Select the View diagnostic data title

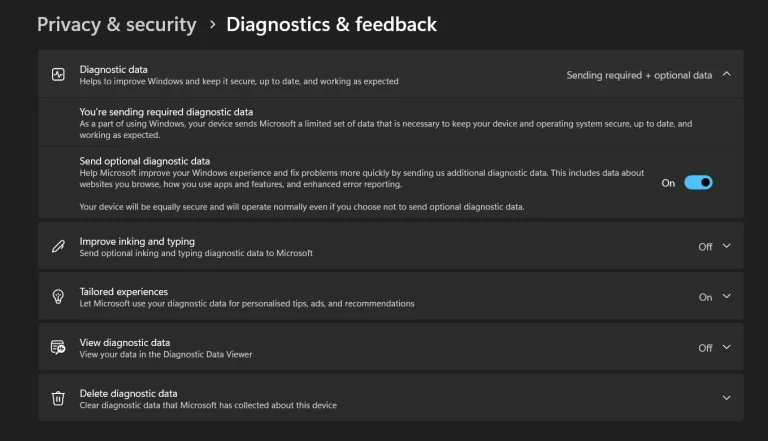click(x=125, y=342)
